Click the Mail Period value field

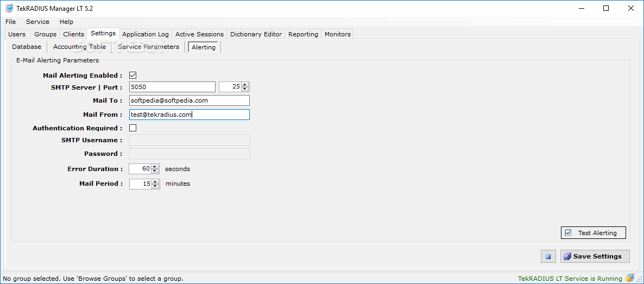click(x=140, y=184)
